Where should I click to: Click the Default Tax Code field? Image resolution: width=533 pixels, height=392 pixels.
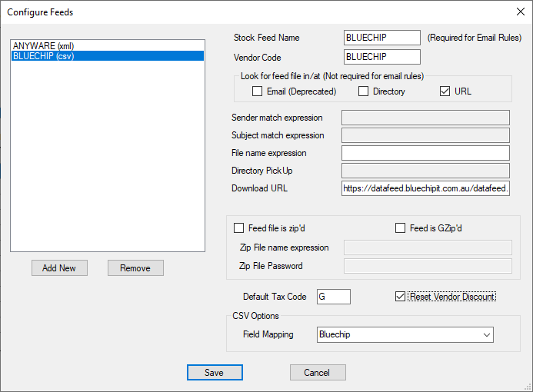point(333,297)
